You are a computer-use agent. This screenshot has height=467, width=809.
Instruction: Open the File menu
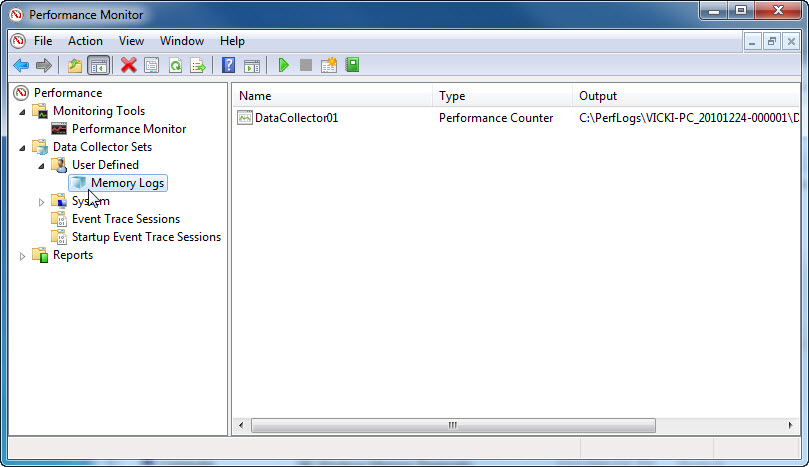coord(43,41)
